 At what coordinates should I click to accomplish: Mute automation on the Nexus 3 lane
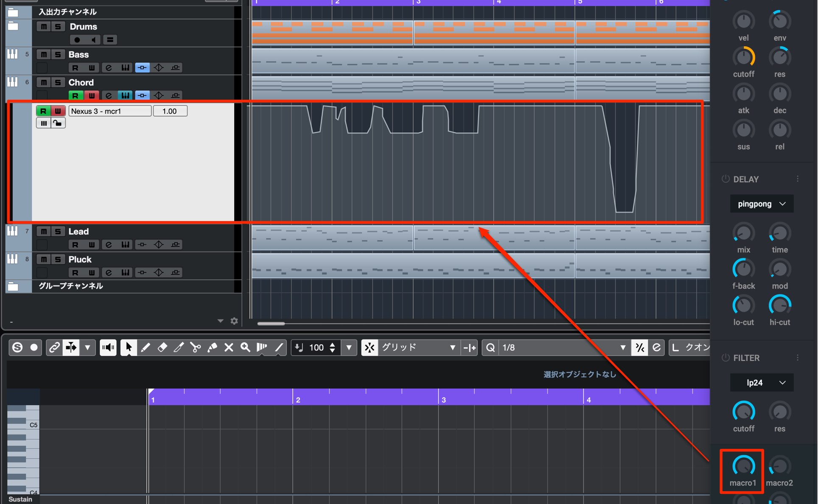pos(44,123)
